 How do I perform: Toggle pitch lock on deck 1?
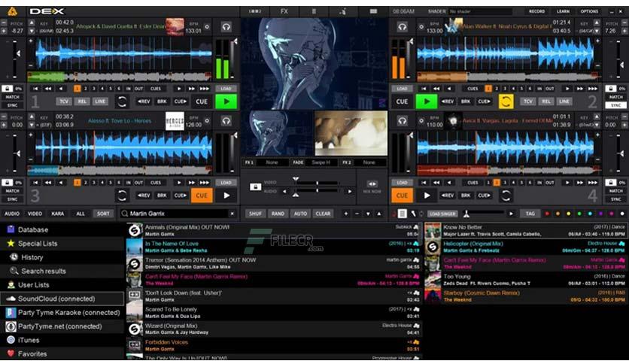[8, 89]
